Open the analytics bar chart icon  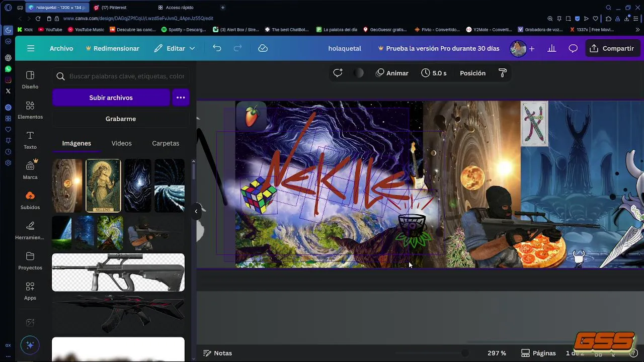552,48
